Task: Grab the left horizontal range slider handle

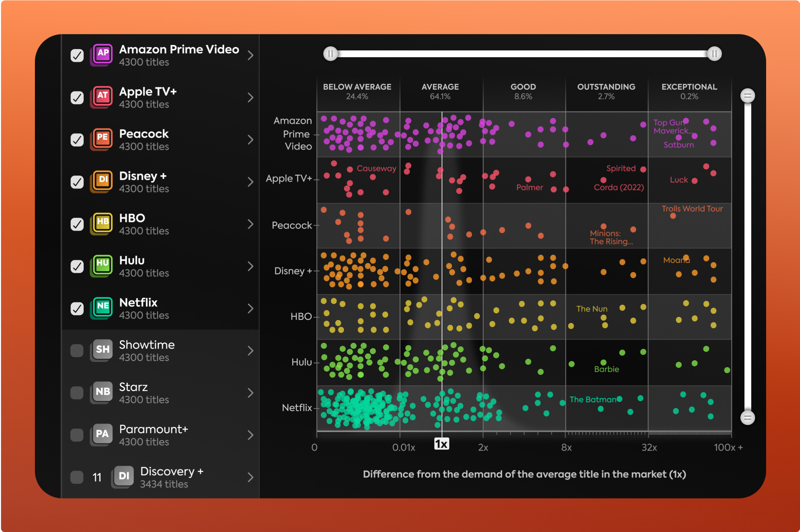Action: coord(330,54)
